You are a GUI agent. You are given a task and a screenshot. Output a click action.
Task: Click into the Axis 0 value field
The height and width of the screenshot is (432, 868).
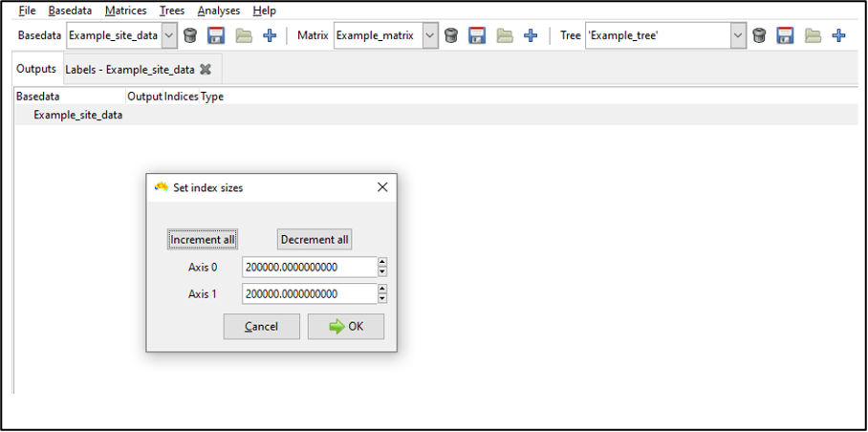[x=308, y=268]
